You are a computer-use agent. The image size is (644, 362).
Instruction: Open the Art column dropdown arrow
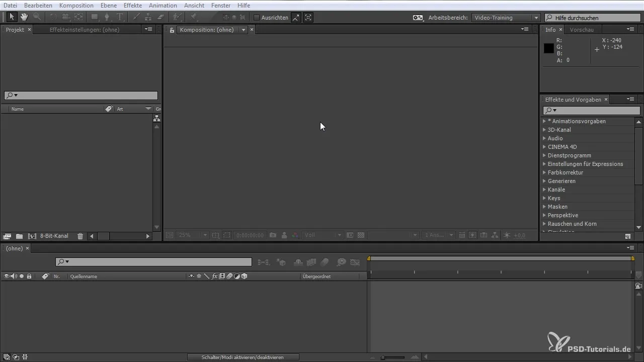click(x=148, y=109)
